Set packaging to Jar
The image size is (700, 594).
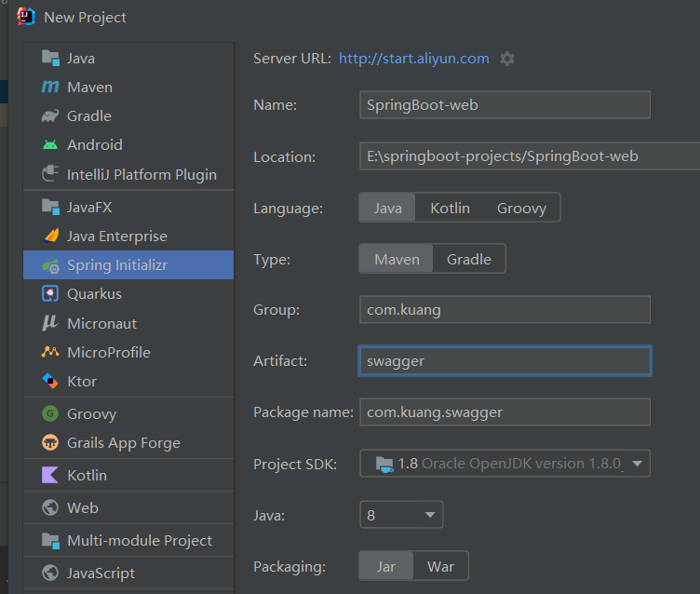click(x=386, y=566)
